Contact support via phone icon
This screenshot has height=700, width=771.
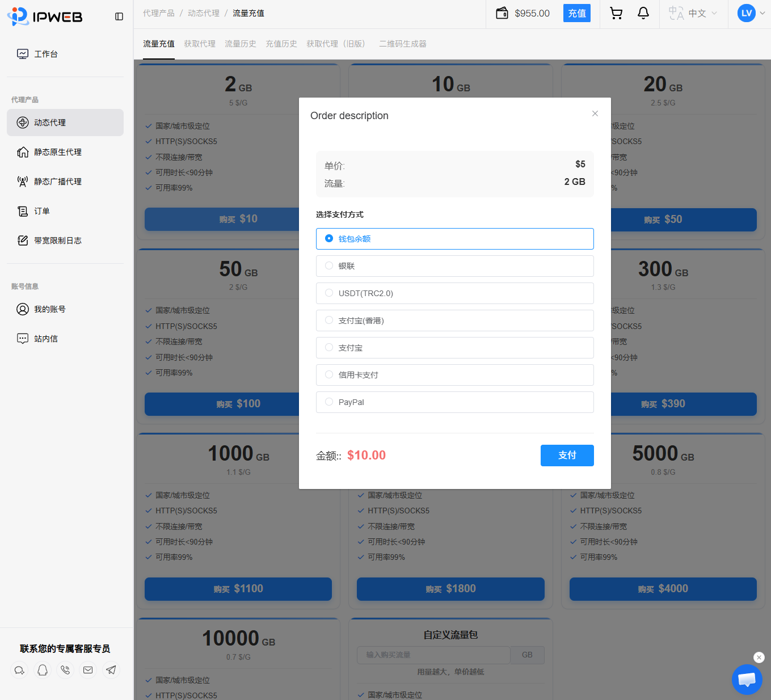[x=65, y=670]
